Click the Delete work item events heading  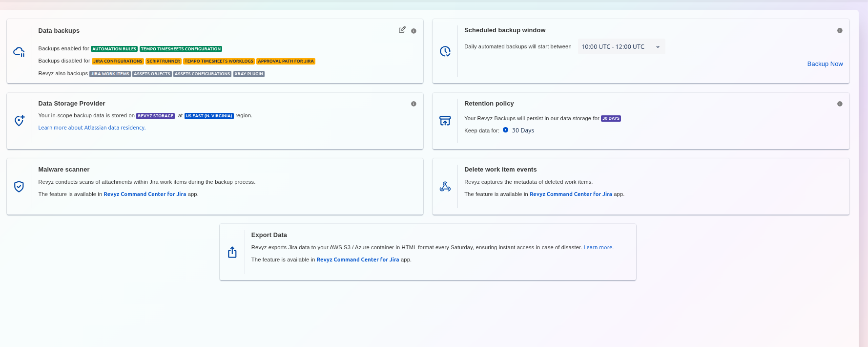point(500,170)
